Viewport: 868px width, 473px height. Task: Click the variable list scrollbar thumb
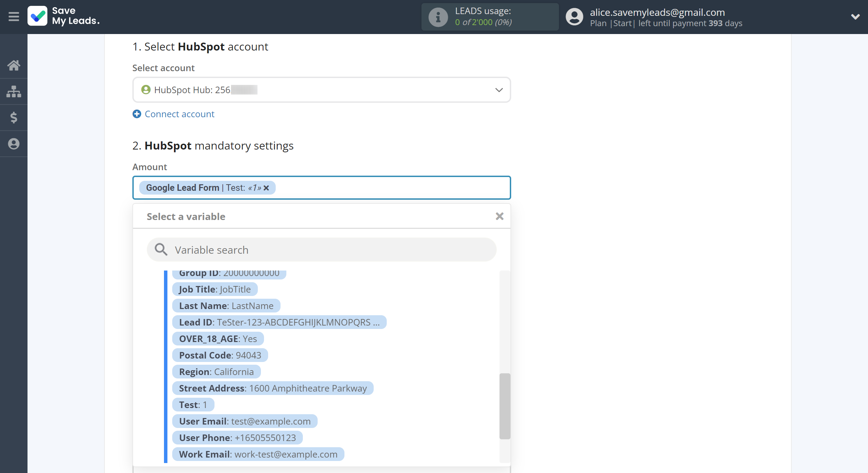[505, 406]
